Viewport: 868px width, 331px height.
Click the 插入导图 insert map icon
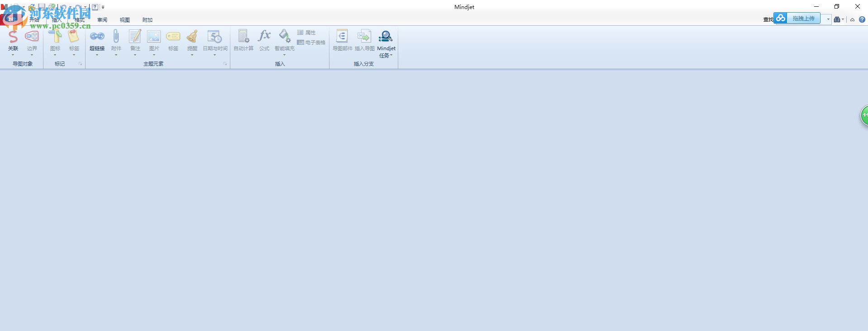(x=364, y=36)
